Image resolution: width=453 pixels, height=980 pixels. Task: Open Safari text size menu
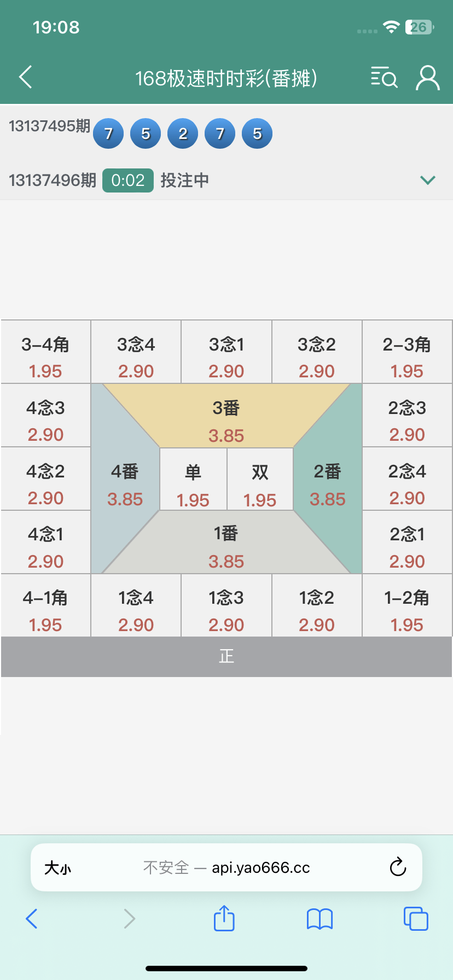pyautogui.click(x=57, y=867)
